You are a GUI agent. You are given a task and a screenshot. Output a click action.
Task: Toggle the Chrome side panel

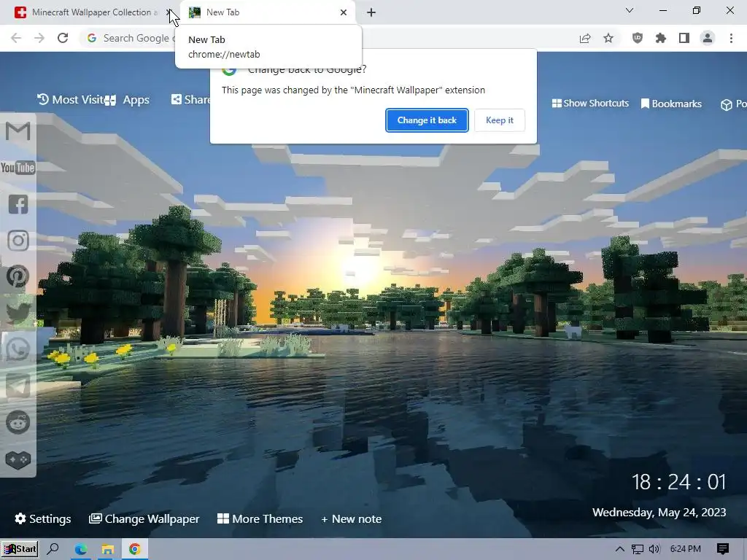(x=684, y=38)
